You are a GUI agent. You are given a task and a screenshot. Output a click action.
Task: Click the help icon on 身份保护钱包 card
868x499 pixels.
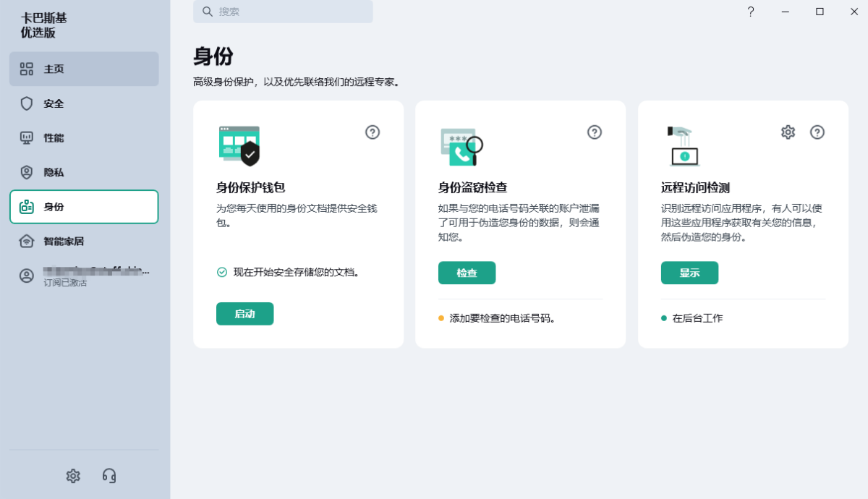pos(372,132)
